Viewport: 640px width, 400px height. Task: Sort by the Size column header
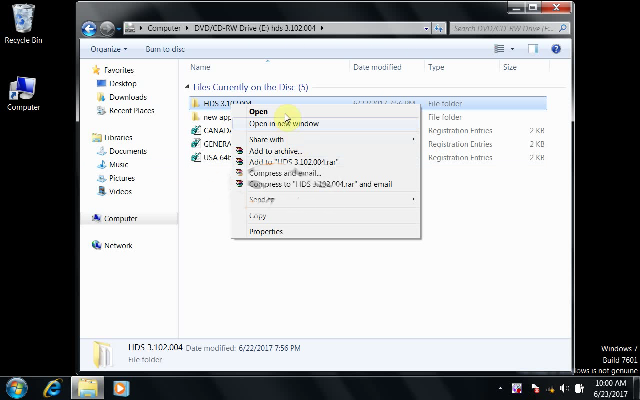coord(510,67)
